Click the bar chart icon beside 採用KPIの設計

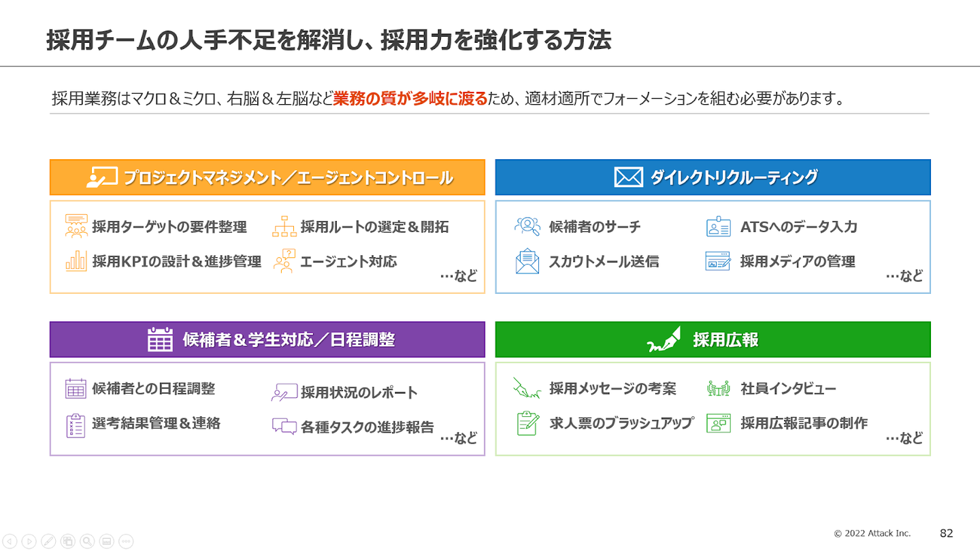pyautogui.click(x=76, y=261)
